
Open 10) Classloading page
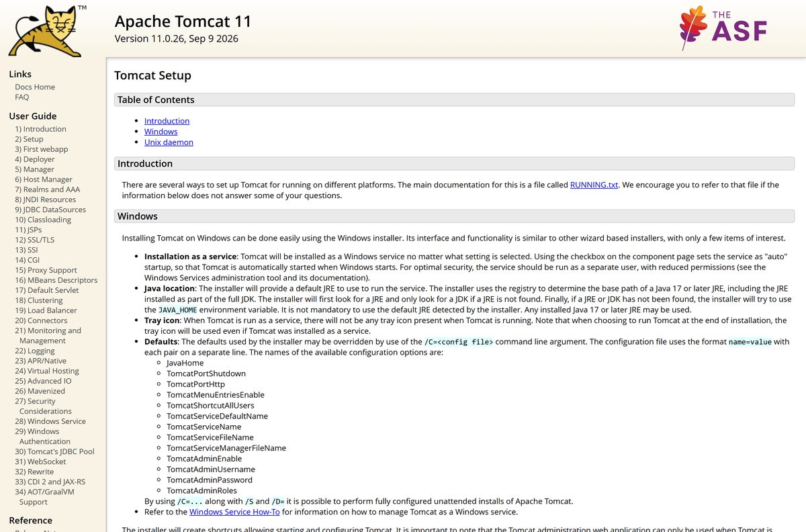pyautogui.click(x=43, y=220)
